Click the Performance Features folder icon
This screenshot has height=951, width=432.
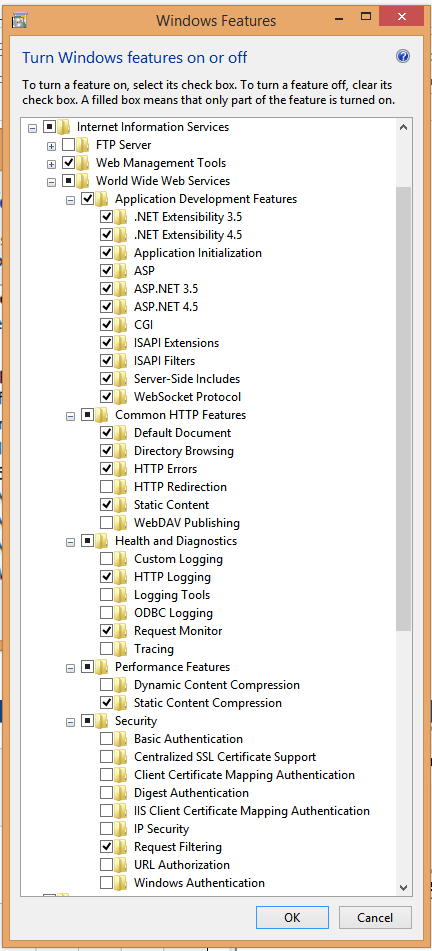tap(103, 667)
